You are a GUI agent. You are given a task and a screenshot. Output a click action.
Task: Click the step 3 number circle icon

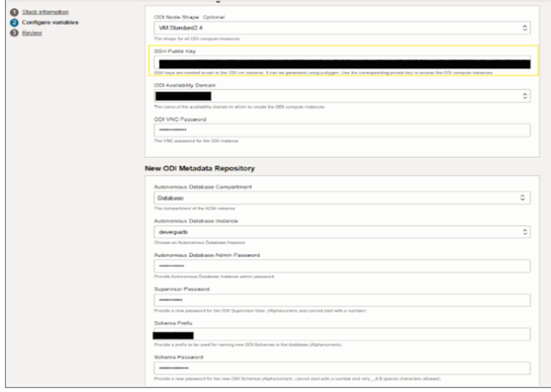click(x=14, y=33)
